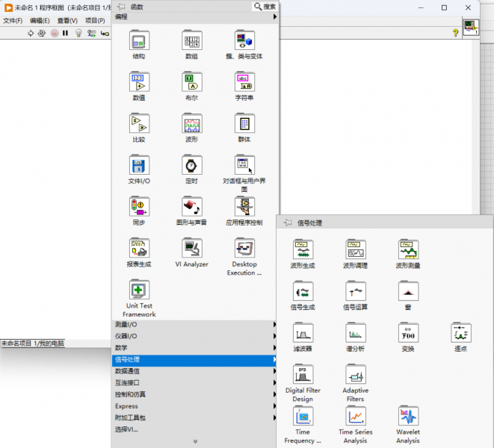Open the 文件I/O palette icon

coord(139,165)
